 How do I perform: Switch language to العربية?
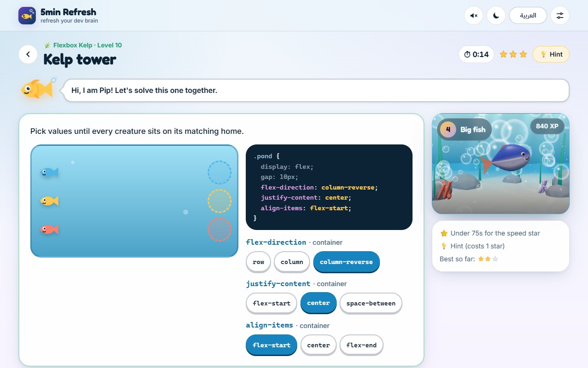tap(528, 16)
